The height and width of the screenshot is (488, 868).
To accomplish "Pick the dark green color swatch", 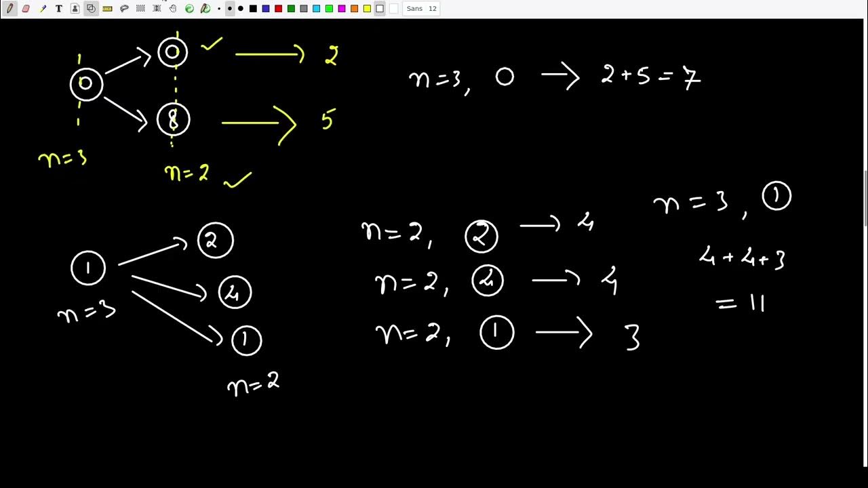I will pyautogui.click(x=291, y=8).
